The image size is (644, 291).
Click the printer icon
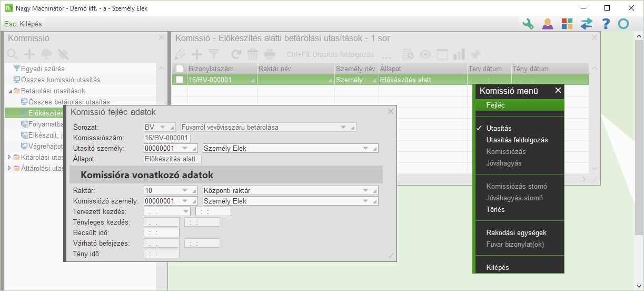pyautogui.click(x=270, y=54)
